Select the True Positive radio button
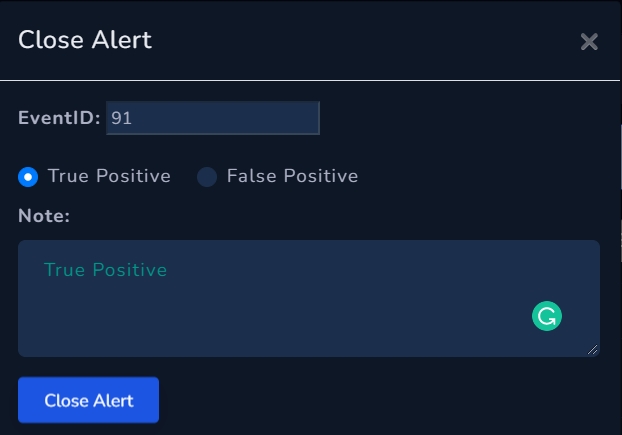Image resolution: width=622 pixels, height=435 pixels. [28, 177]
